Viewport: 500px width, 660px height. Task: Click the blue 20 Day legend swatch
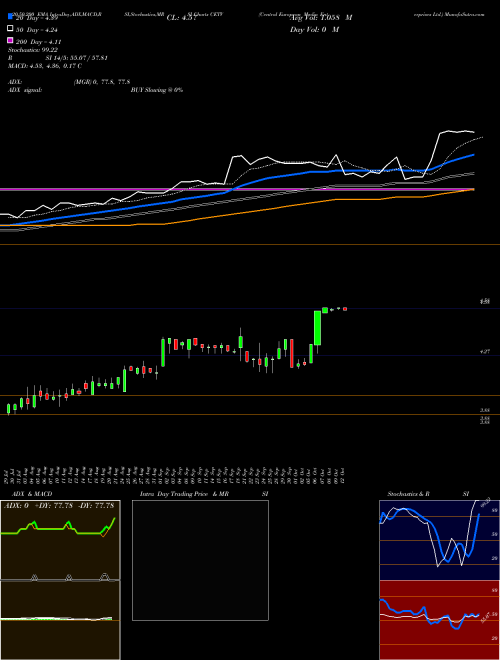tap(11, 17)
